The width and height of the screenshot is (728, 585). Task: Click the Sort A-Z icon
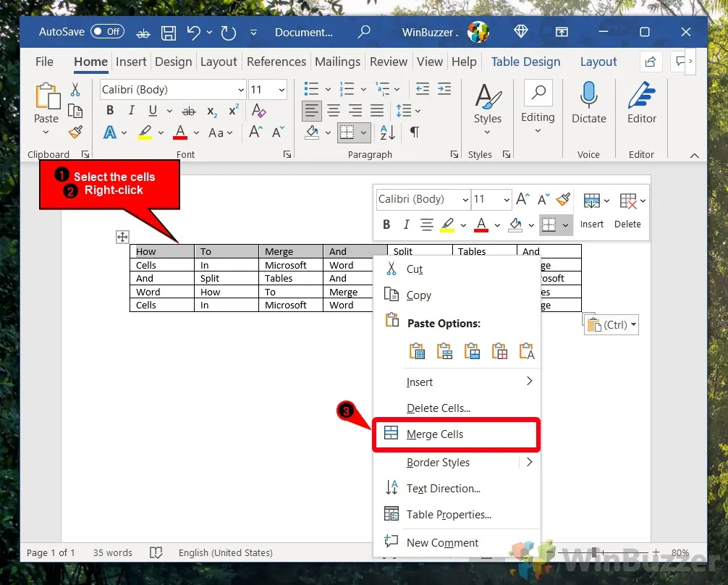[388, 132]
